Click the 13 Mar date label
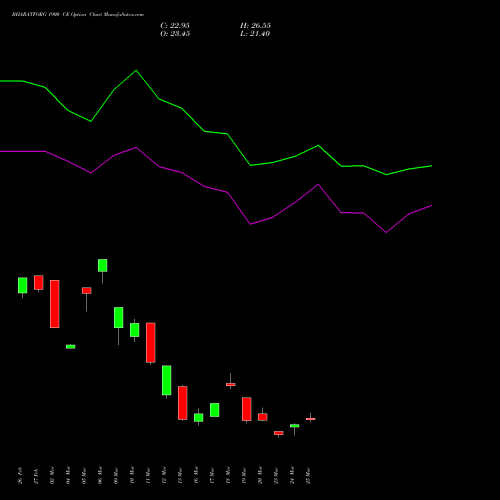Image resolution: width=500 pixels, height=500 pixels. click(180, 475)
